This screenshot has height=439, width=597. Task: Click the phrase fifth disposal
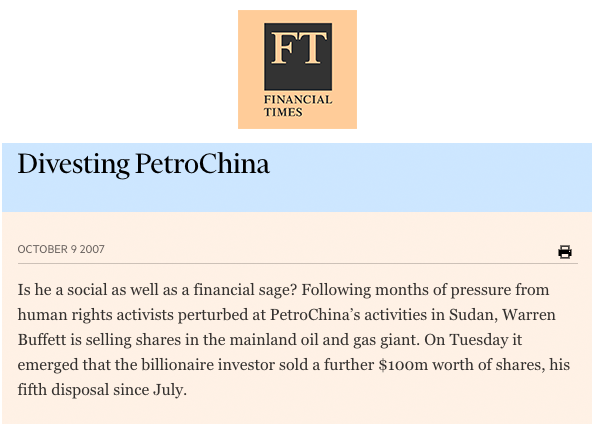click(64, 390)
